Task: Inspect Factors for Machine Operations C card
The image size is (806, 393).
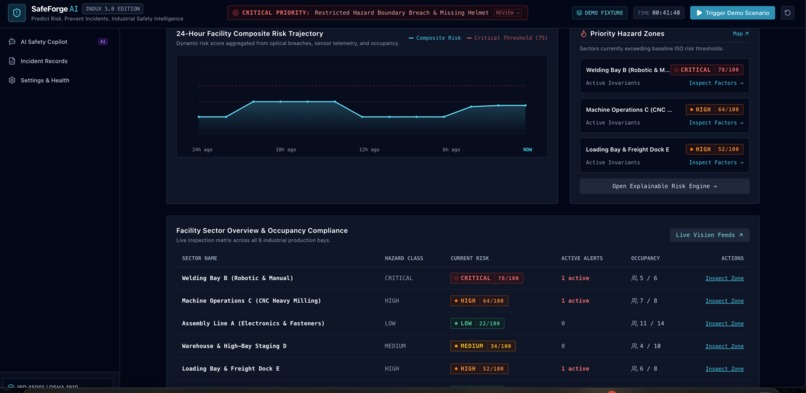Action: tap(716, 123)
